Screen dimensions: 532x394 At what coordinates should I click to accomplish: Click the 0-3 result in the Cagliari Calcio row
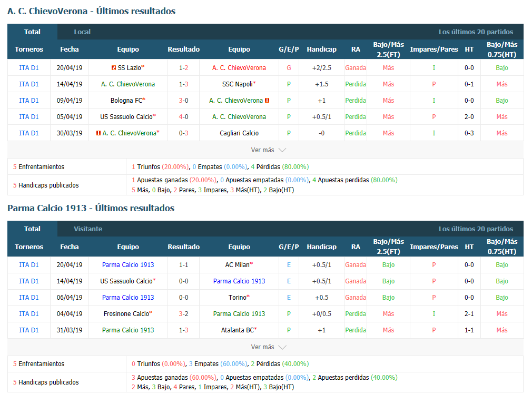click(183, 133)
